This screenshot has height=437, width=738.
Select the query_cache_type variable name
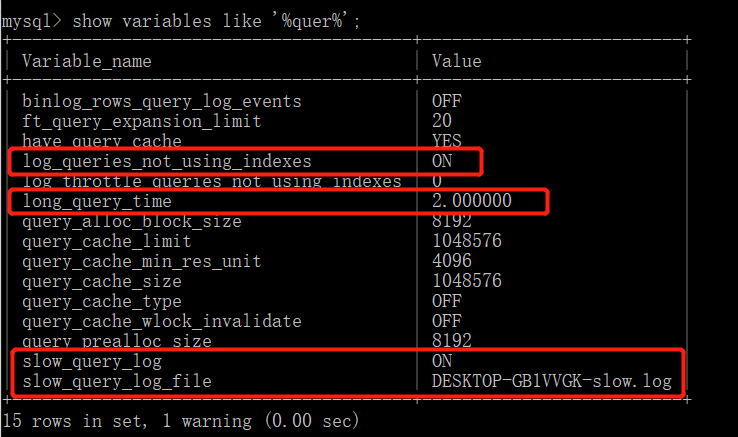101,301
